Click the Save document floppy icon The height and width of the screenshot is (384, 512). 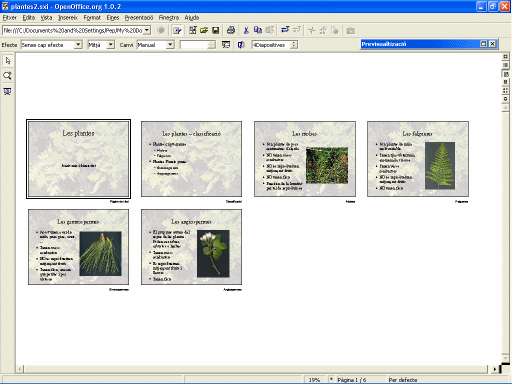pyautogui.click(x=215, y=30)
